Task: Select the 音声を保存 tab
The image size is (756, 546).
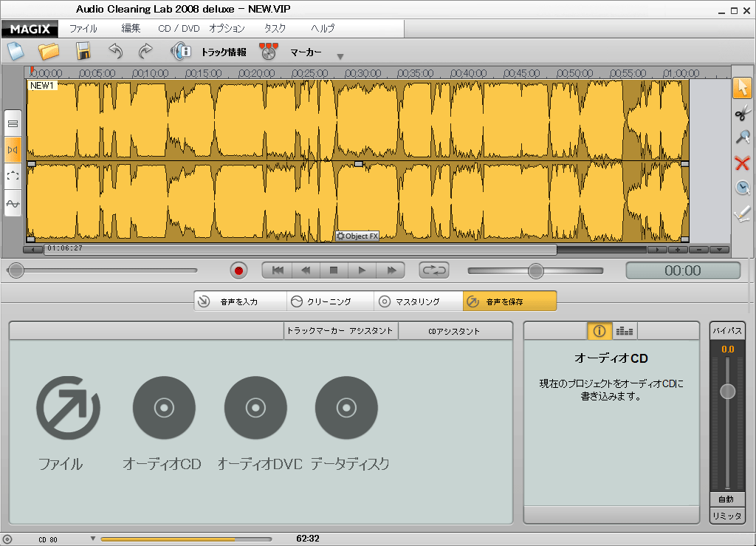Action: click(509, 301)
